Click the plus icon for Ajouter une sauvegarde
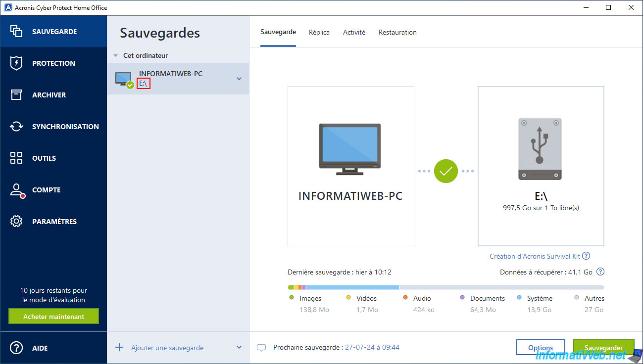 119,347
